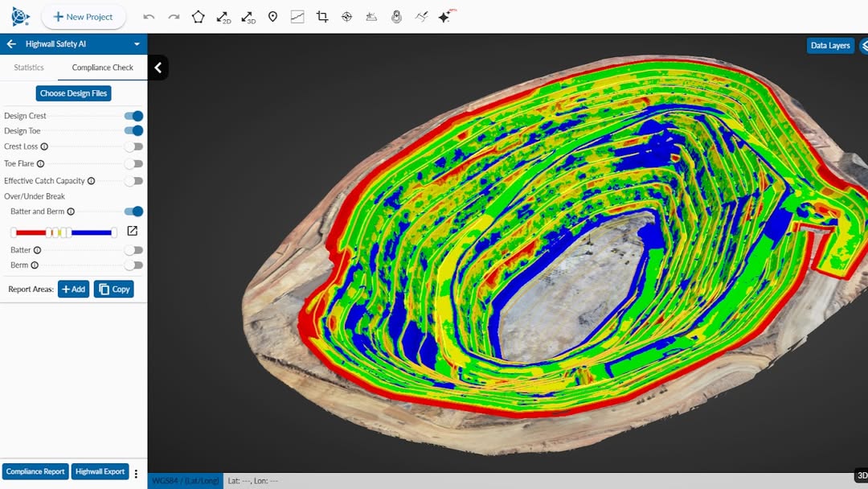Open the more options menu beside Highwall Export
The height and width of the screenshot is (489, 868).
(136, 474)
